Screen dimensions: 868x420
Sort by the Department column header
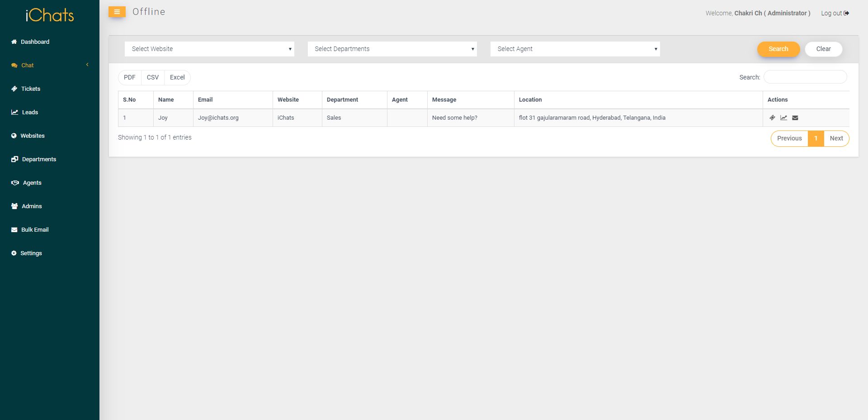point(354,100)
